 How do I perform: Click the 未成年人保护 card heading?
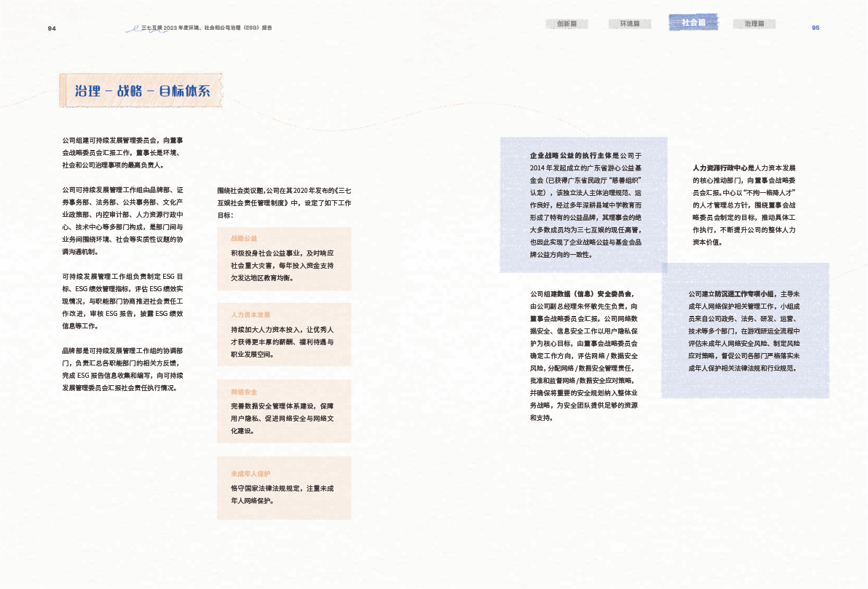pyautogui.click(x=250, y=474)
